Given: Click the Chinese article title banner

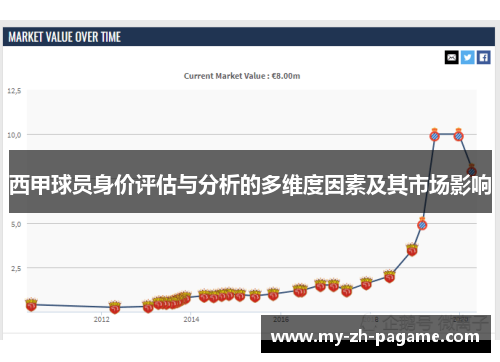Looking at the screenshot, I should tap(250, 181).
